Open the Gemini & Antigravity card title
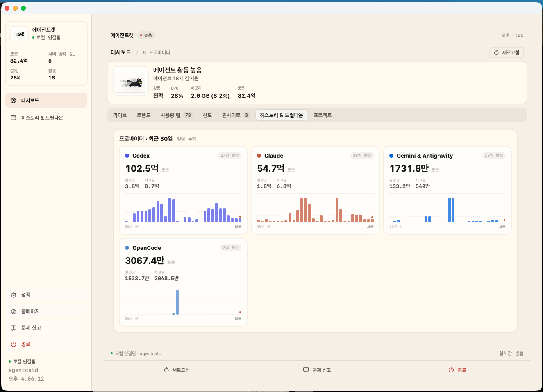The width and height of the screenshot is (543, 392). pos(425,156)
